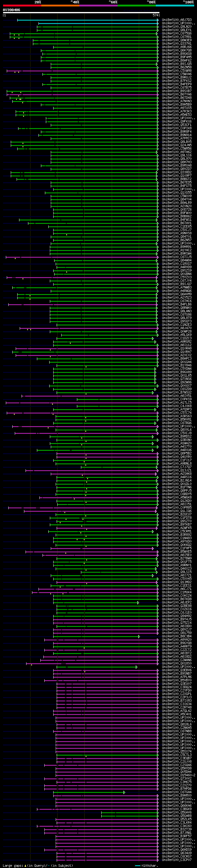Select hit label UniRef100_Q6K7Q8
The image size is (197, 868).
point(177,50)
